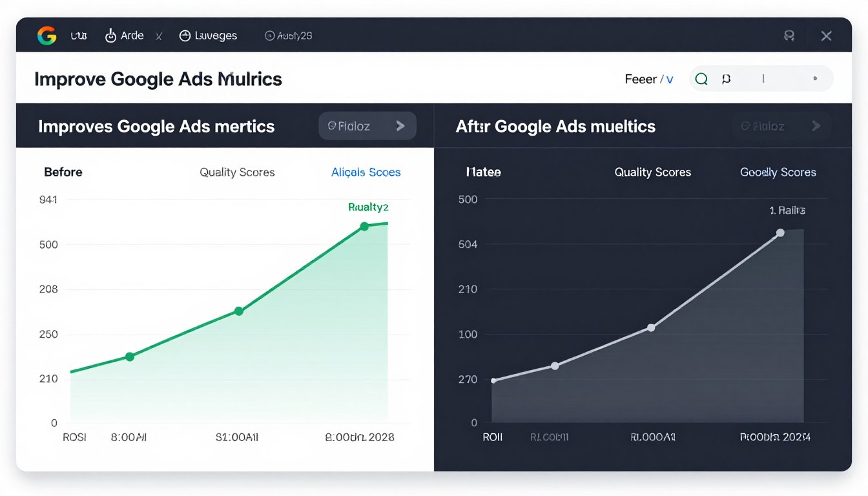Open the Arde item in the top bar
Screen dimensions: 868x496
tap(125, 36)
